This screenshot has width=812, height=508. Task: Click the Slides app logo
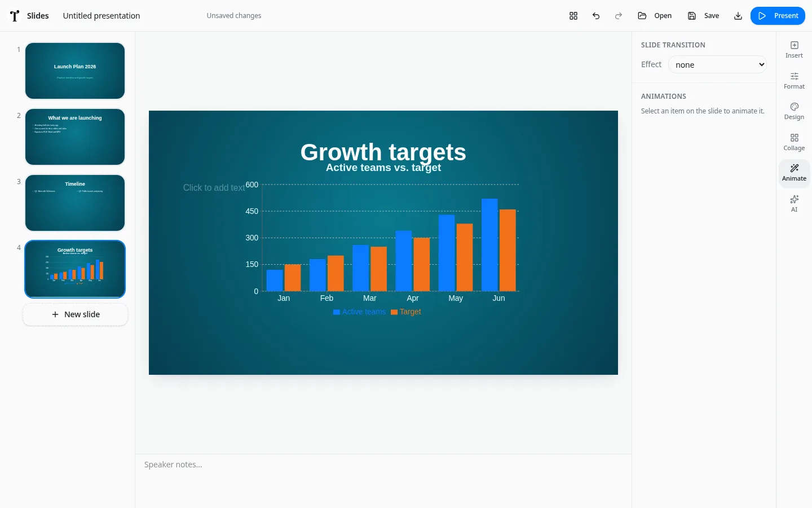[x=15, y=16]
